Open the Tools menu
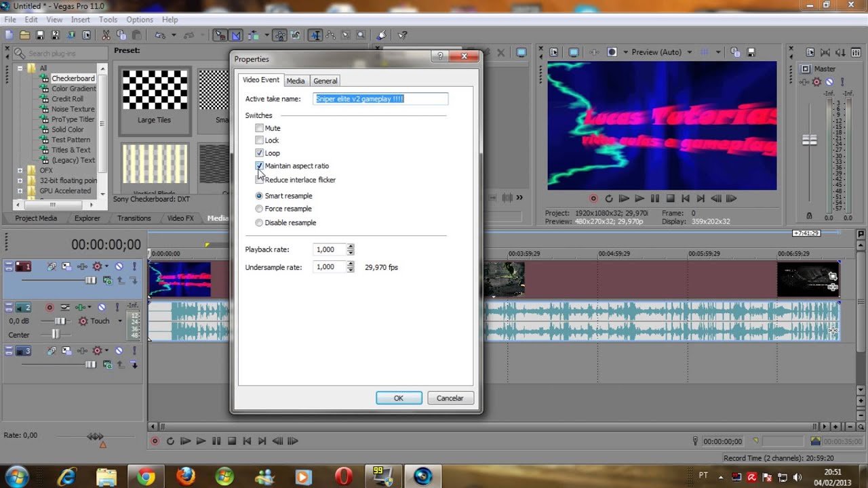 [108, 20]
